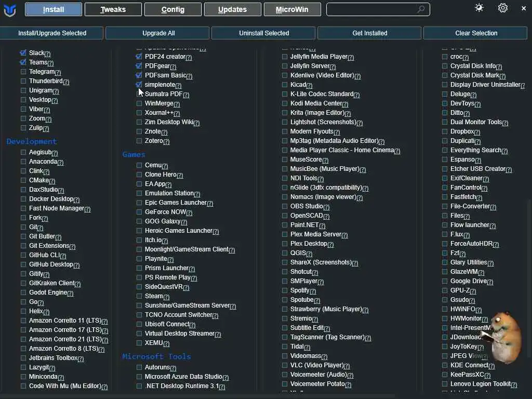Uncheck the Teams checkbox

[x=23, y=62]
